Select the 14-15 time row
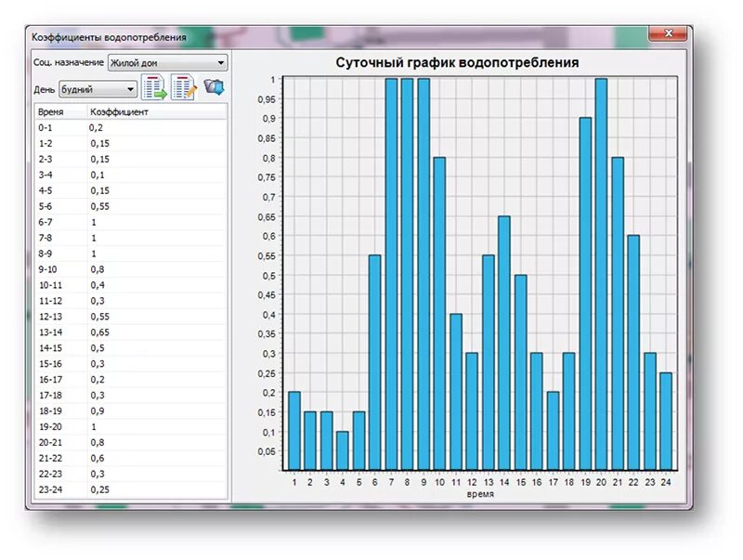743x560 pixels. [x=131, y=347]
